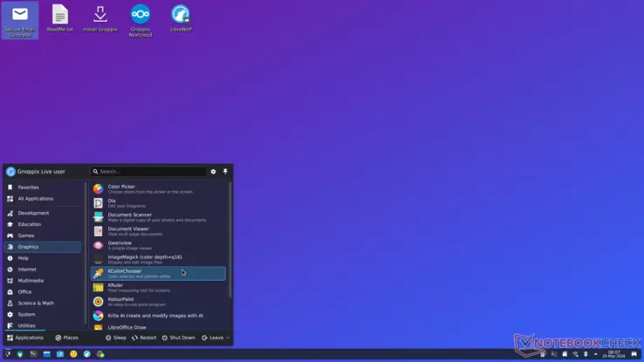Switch to the Places tab
Screen dimensions: 644x362
coord(66,338)
